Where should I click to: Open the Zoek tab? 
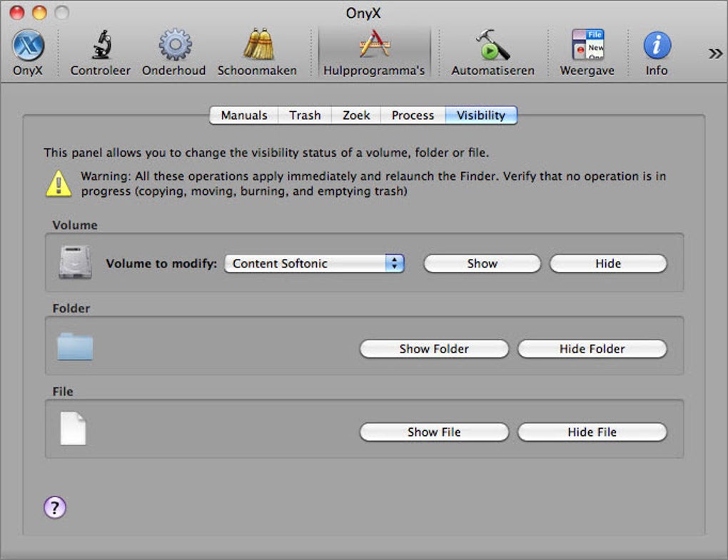pos(356,115)
